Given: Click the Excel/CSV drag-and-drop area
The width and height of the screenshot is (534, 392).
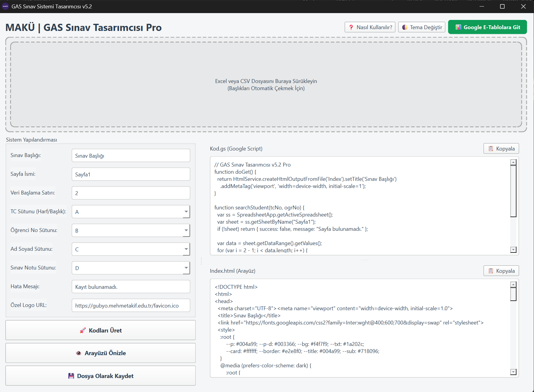Looking at the screenshot, I should tap(266, 84).
